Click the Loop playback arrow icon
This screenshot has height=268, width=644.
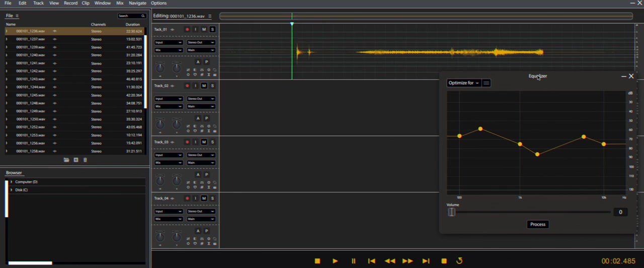pyautogui.click(x=459, y=261)
